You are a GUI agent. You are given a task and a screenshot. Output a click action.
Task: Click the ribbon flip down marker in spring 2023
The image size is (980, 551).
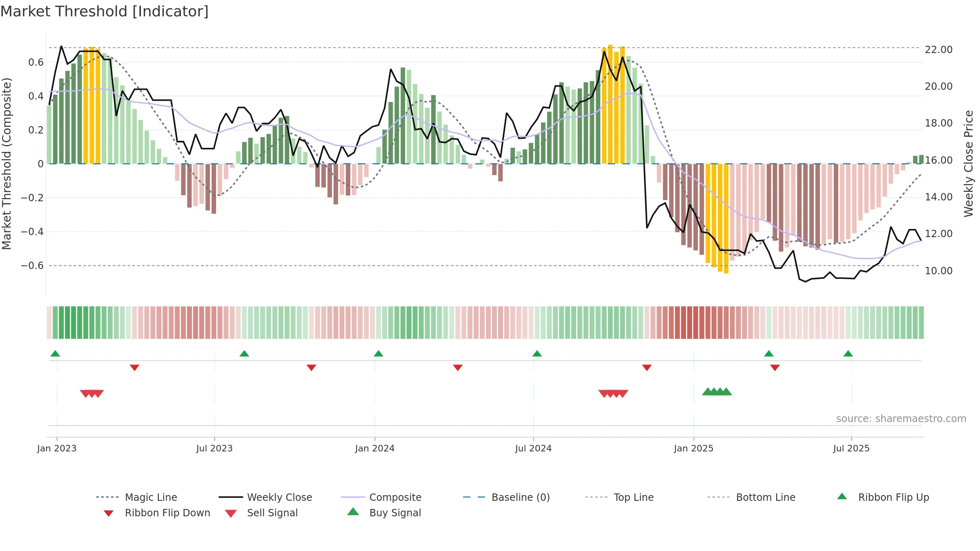(x=134, y=368)
